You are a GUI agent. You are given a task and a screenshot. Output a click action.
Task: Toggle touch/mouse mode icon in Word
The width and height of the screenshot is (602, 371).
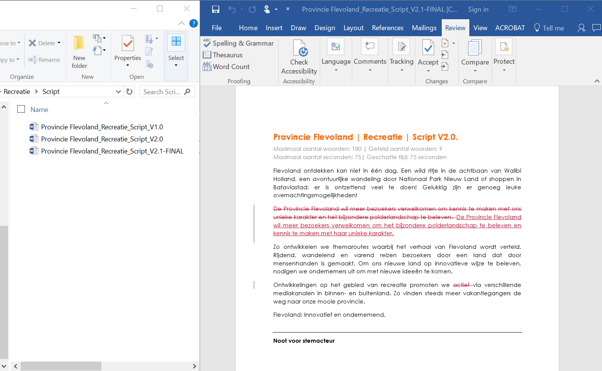tap(267, 9)
